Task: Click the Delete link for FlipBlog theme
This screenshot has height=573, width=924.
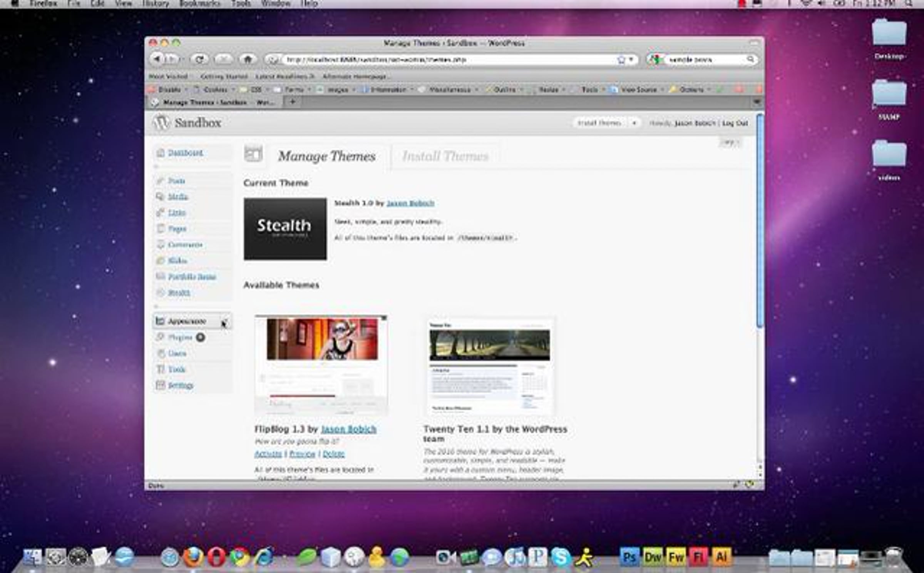Action: [333, 454]
